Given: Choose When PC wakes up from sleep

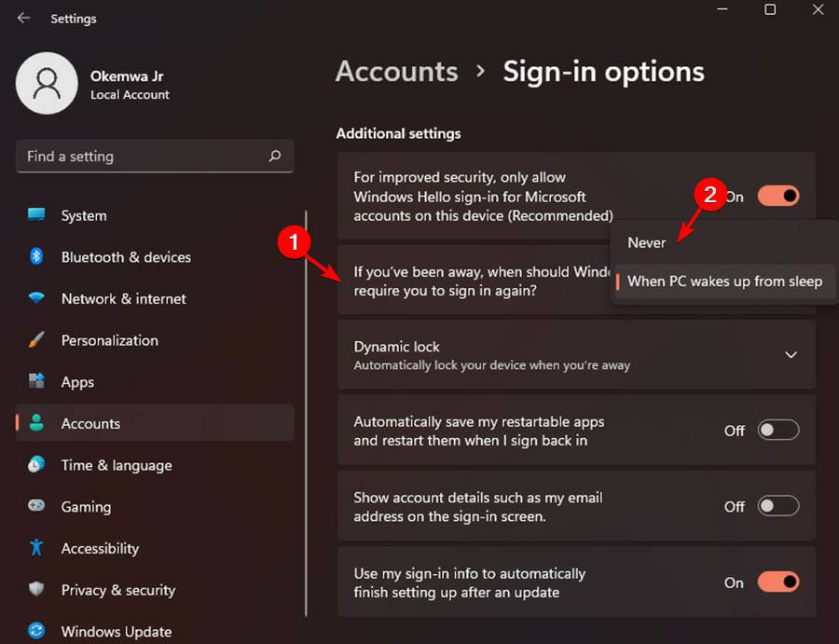Looking at the screenshot, I should tap(724, 281).
